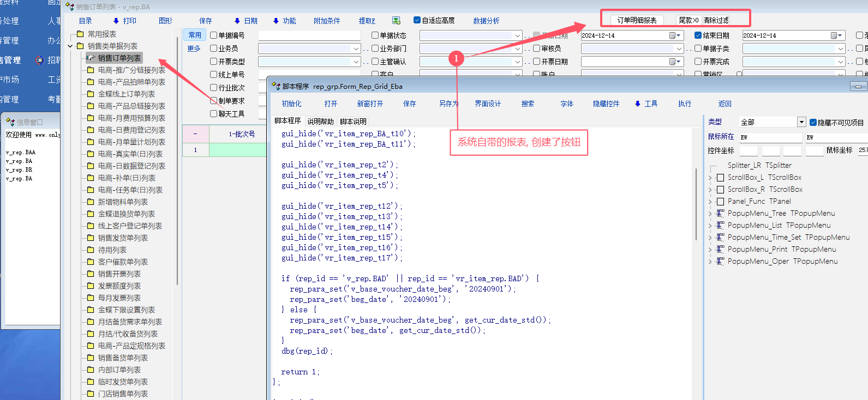
Task: Open the 工具 menu in script editor
Action: 646,104
